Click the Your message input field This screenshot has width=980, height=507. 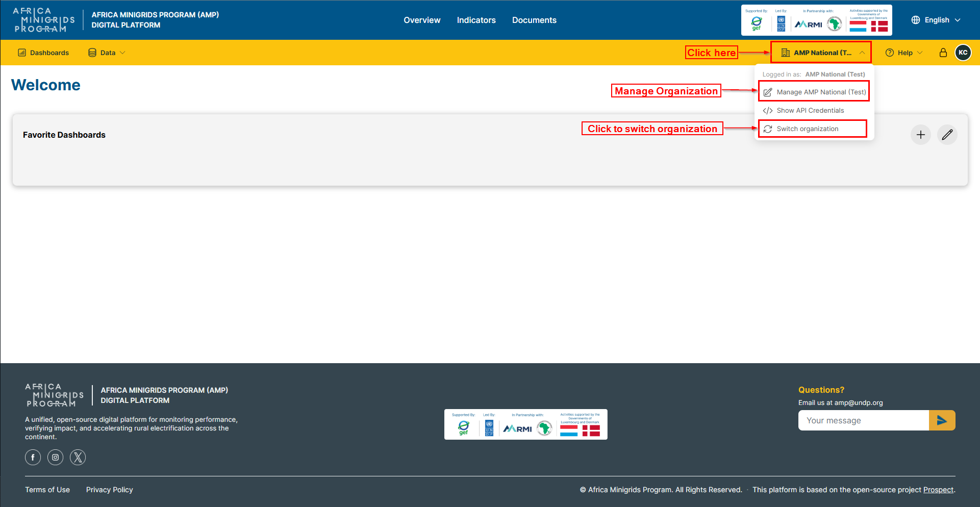pyautogui.click(x=864, y=420)
